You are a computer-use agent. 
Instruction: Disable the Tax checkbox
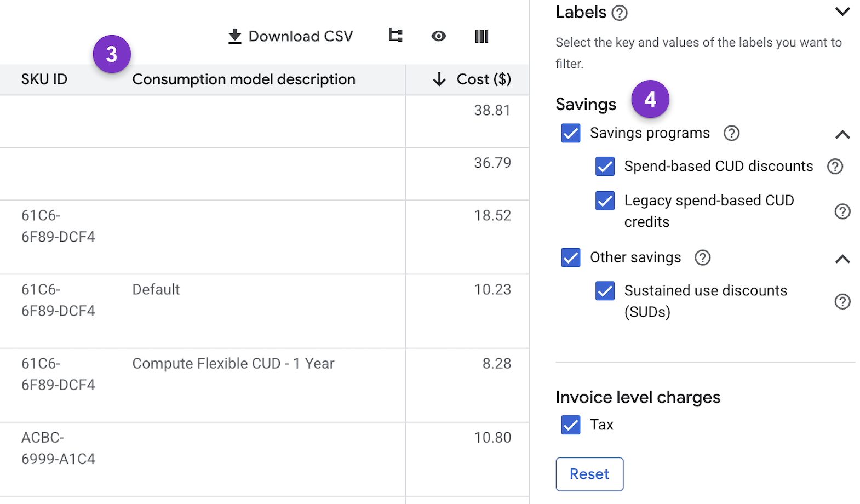pyautogui.click(x=570, y=425)
